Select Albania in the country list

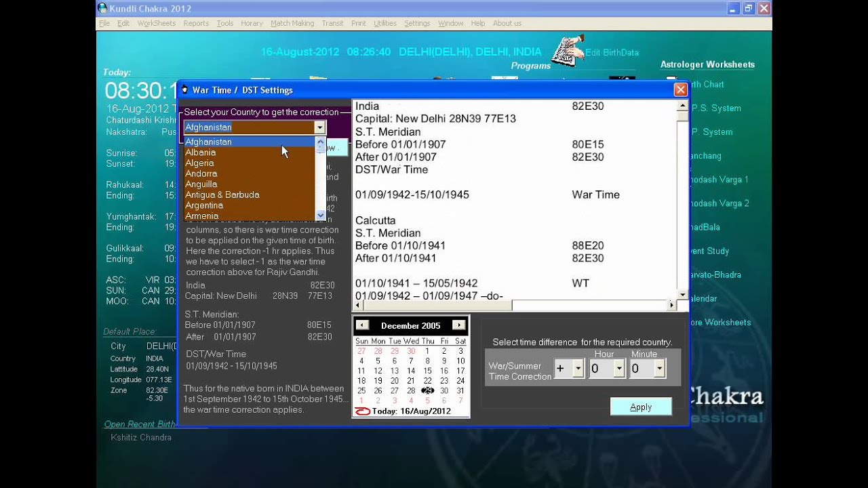click(250, 152)
